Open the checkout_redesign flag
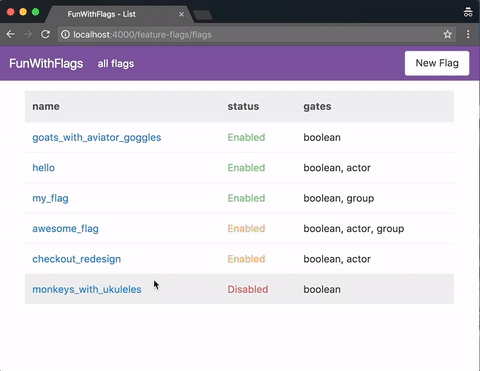The height and width of the screenshot is (371, 480). coord(77,259)
